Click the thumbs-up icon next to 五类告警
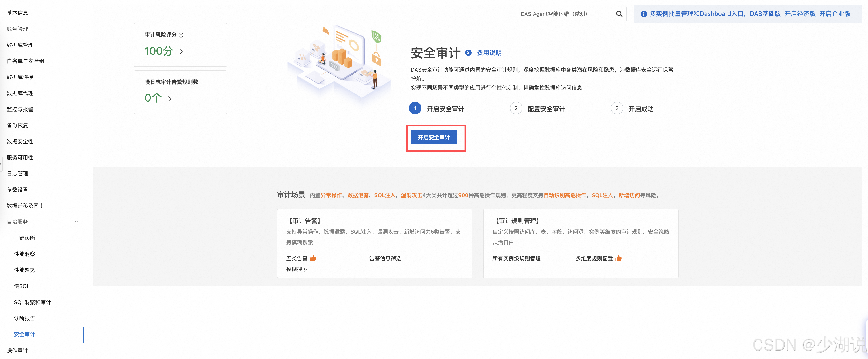The image size is (868, 359). coord(313,259)
